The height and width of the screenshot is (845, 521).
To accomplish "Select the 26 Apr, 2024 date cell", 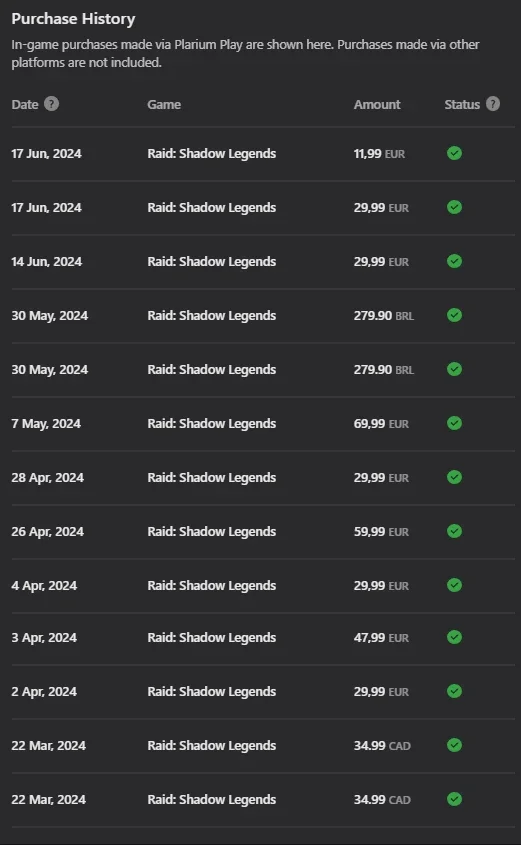I will (x=47, y=531).
